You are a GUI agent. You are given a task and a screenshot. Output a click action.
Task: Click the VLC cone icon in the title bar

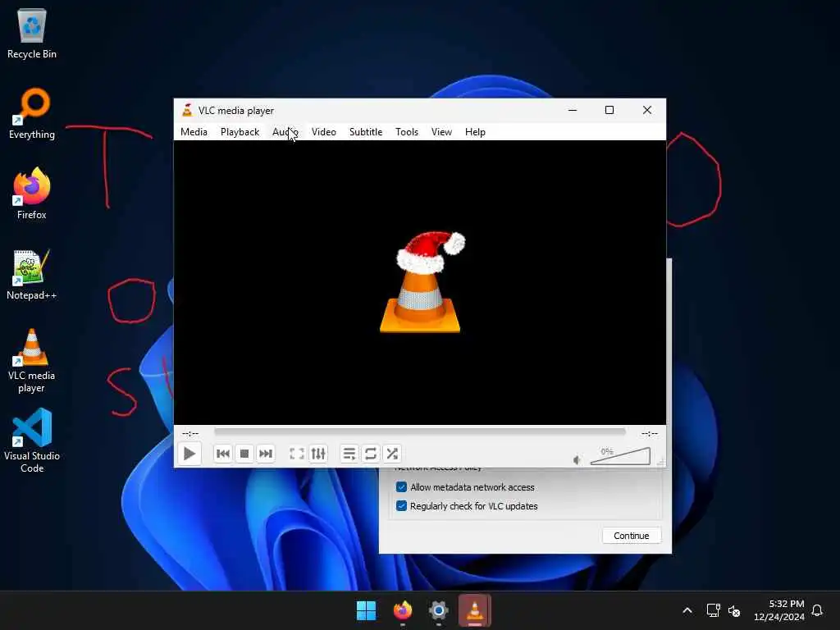point(187,111)
